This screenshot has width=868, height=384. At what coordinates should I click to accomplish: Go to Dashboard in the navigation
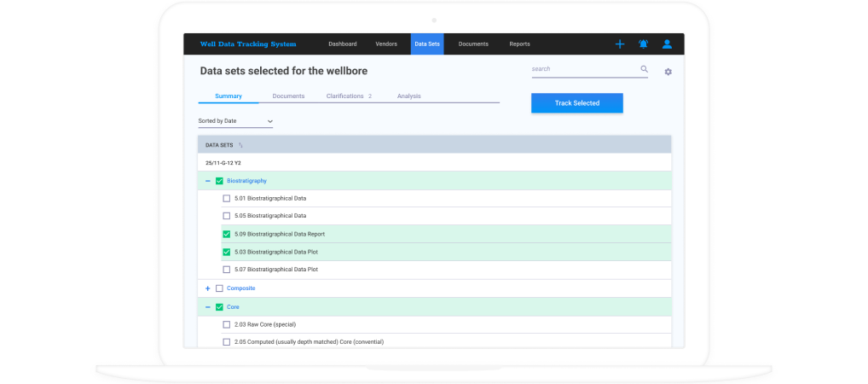[343, 44]
